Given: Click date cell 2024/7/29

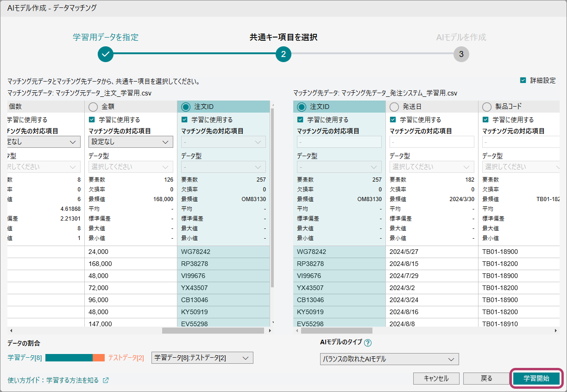Looking at the screenshot, I should pos(432,276).
